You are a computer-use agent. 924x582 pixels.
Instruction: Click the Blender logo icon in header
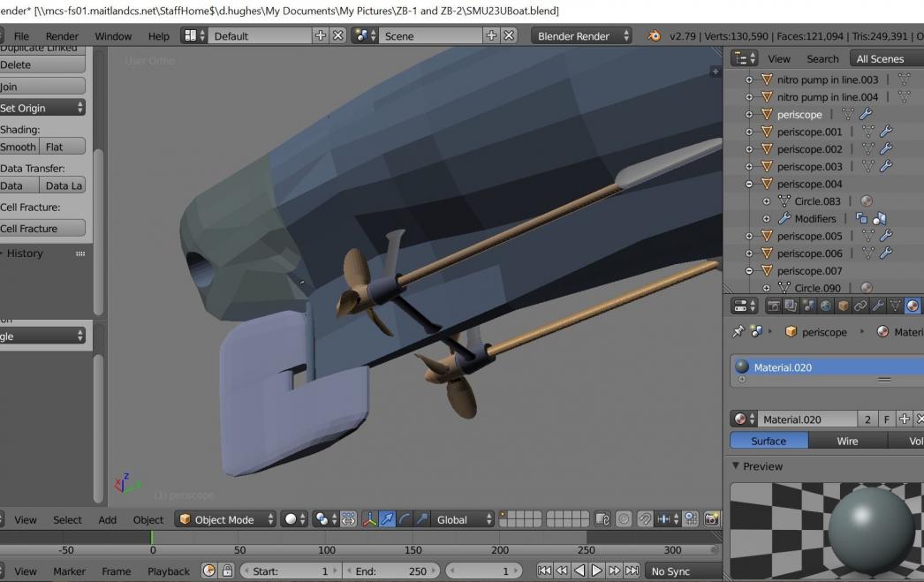tap(654, 36)
